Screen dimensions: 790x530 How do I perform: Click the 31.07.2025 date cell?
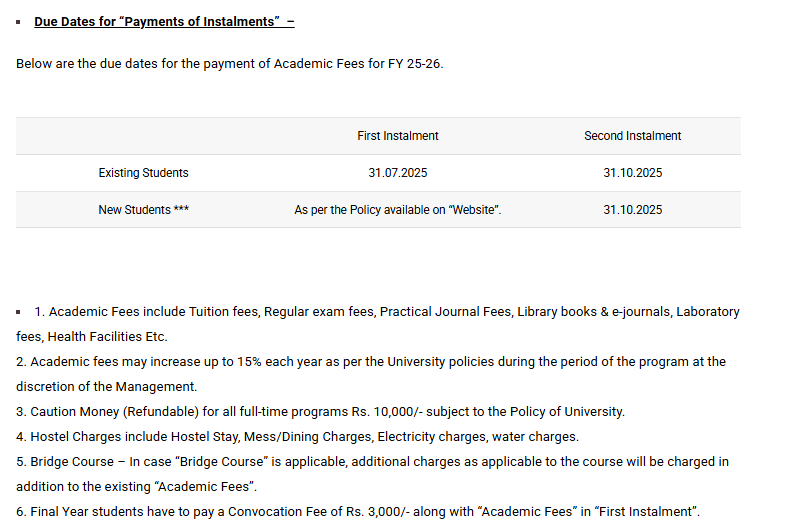click(x=398, y=173)
